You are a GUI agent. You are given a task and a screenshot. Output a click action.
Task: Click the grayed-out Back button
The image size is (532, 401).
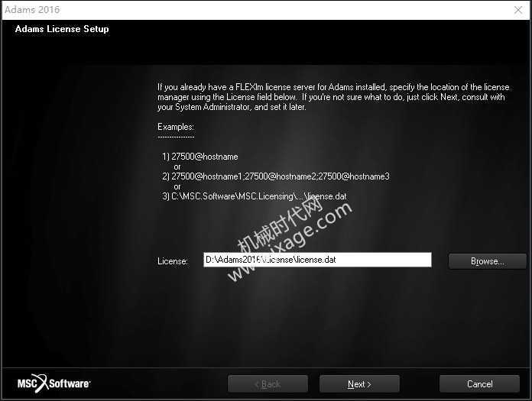pyautogui.click(x=268, y=383)
